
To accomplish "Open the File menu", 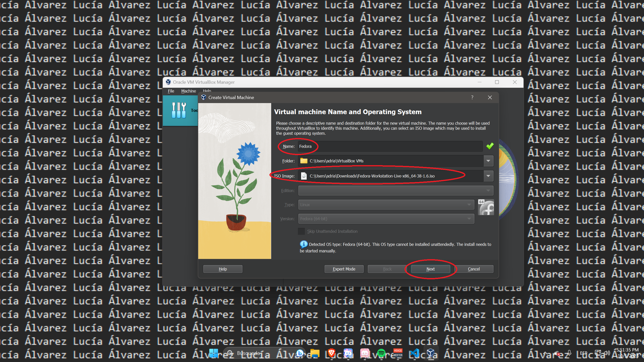I will 171,91.
